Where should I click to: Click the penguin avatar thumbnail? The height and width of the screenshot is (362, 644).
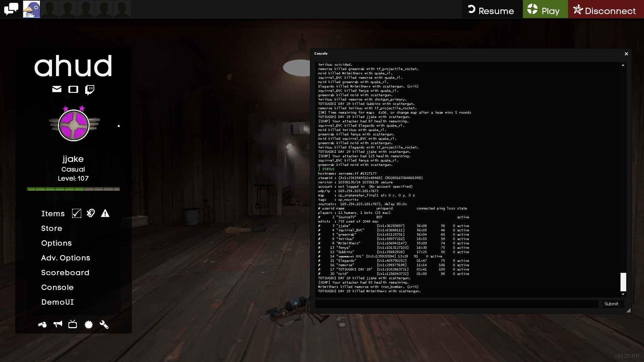point(32,9)
